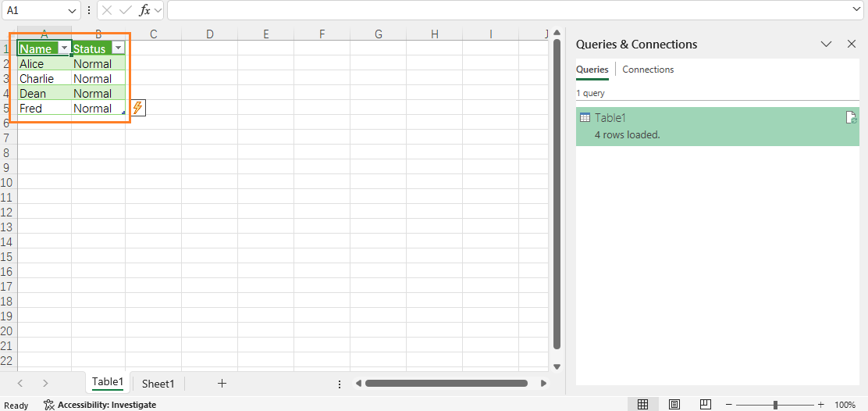Expand the Name Box dropdown
Image resolution: width=868 pixels, height=411 pixels.
click(73, 11)
